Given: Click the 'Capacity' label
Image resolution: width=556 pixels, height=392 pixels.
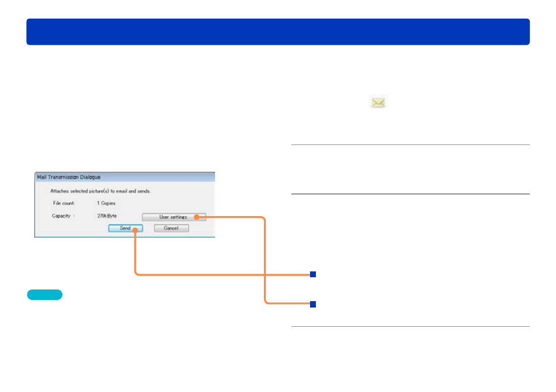Looking at the screenshot, I should pyautogui.click(x=61, y=216).
